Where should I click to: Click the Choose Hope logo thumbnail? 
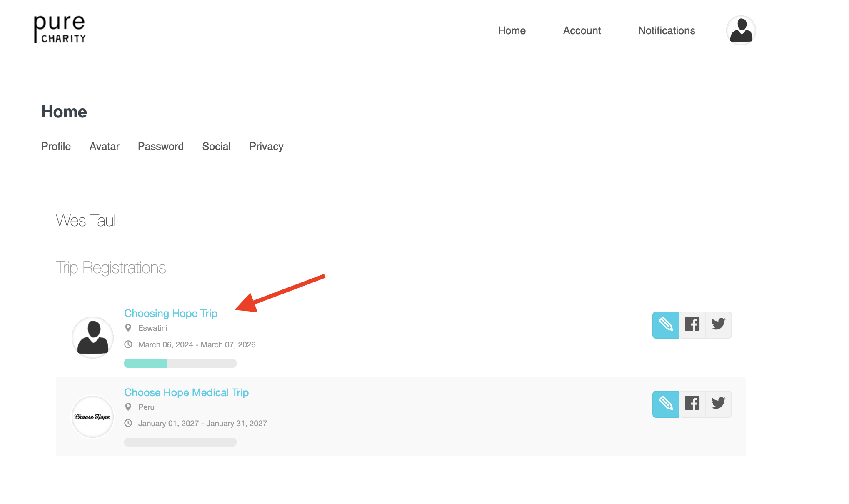[92, 417]
